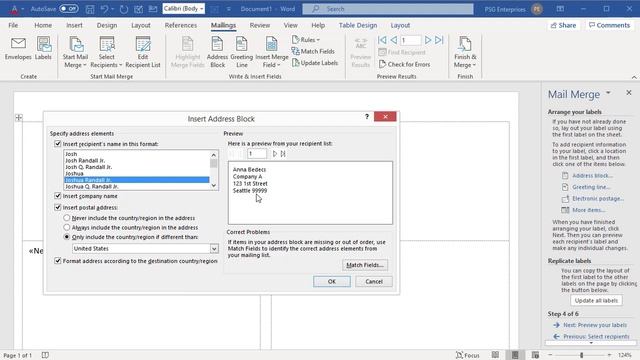Open Select Recipients dropdown
640x360 pixels.
[x=106, y=52]
